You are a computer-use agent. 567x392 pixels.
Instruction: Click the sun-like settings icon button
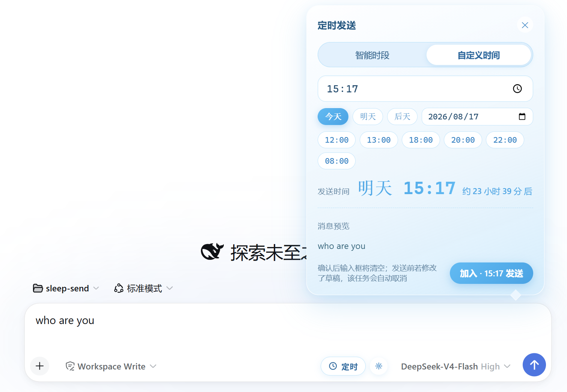point(379,366)
